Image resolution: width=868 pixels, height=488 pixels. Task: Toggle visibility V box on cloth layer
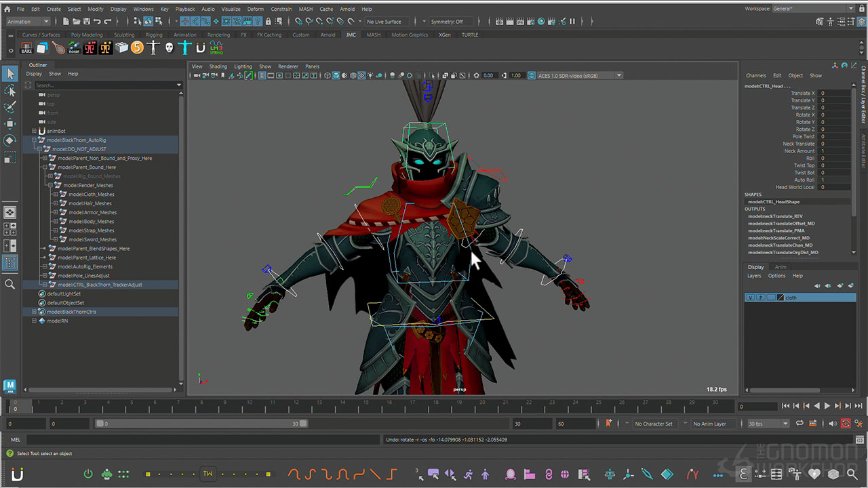pyautogui.click(x=751, y=298)
